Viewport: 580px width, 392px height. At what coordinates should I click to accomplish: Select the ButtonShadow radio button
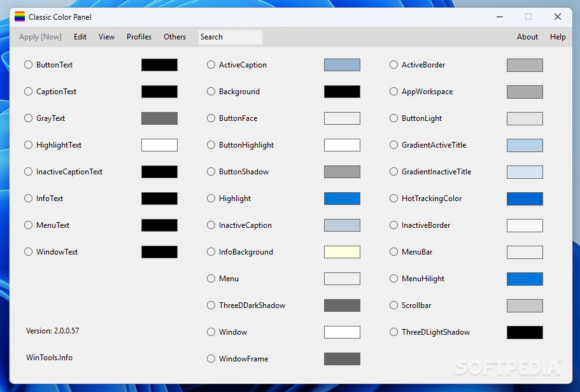tap(211, 172)
